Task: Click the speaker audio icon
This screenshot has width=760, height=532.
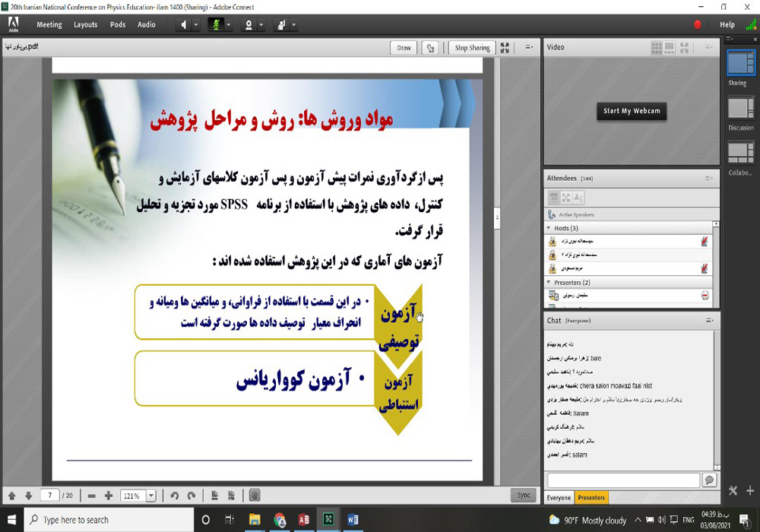Action: point(185,24)
